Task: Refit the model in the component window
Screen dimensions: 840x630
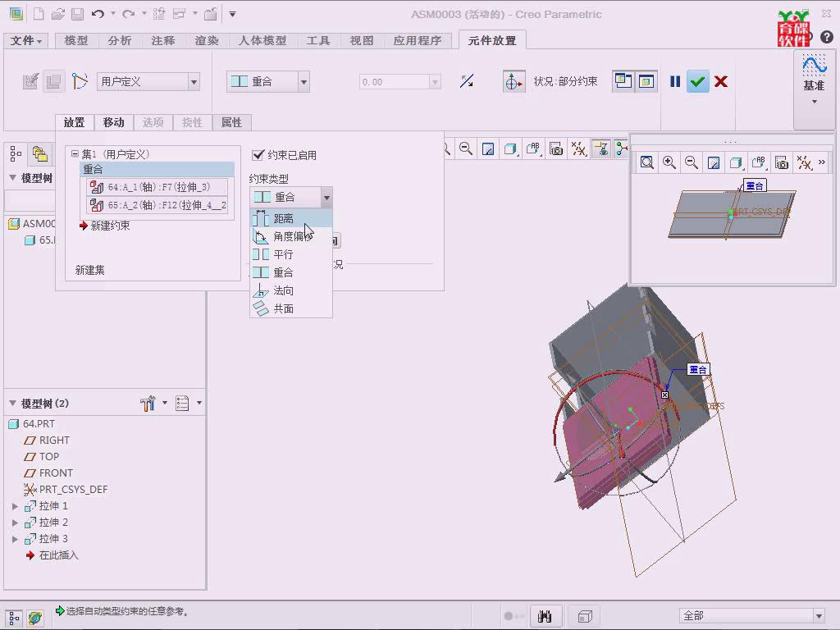Action: (x=647, y=163)
